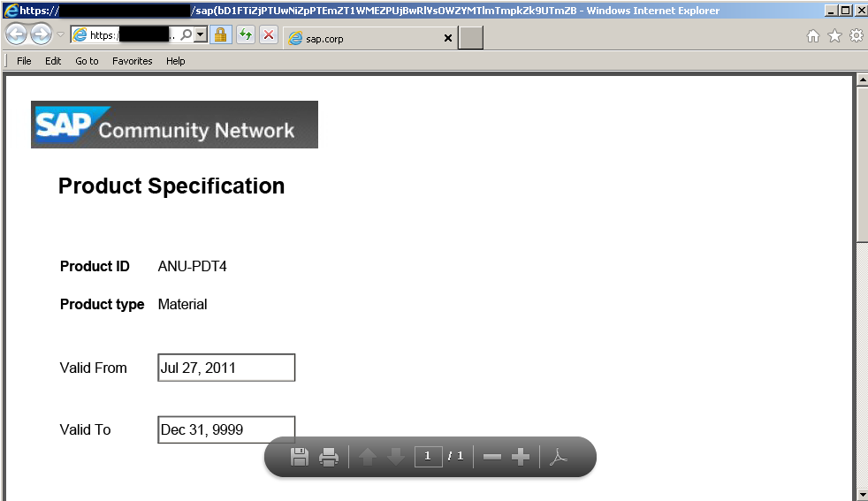Viewport: 868px width, 501px height.
Task: Stop loading with the red X icon
Action: pos(269,34)
